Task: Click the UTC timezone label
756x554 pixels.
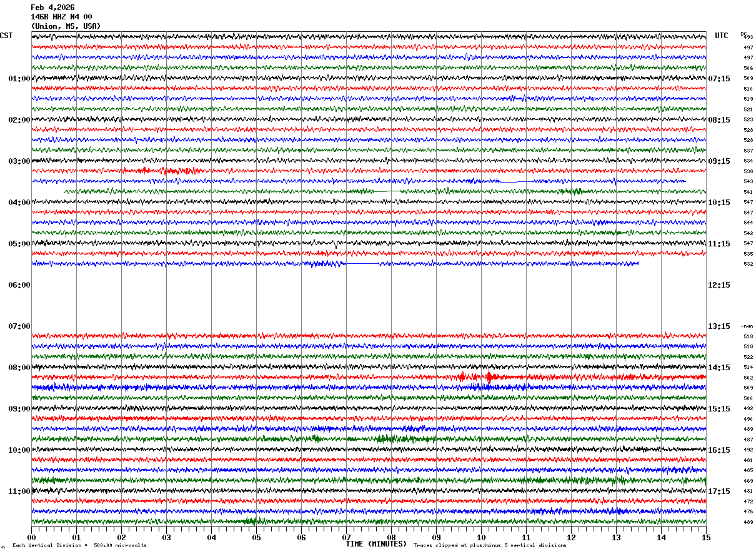Action: (722, 36)
